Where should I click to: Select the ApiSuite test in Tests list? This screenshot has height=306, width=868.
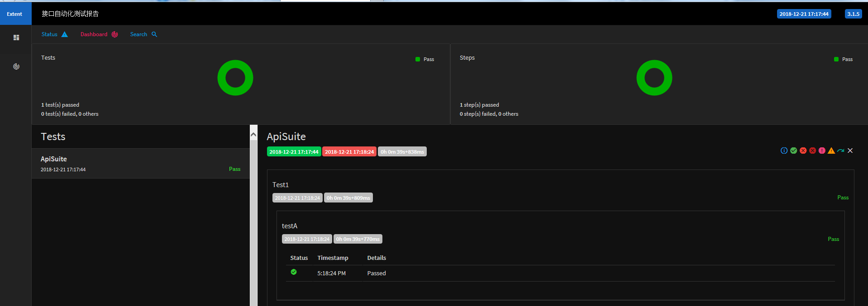[140, 164]
